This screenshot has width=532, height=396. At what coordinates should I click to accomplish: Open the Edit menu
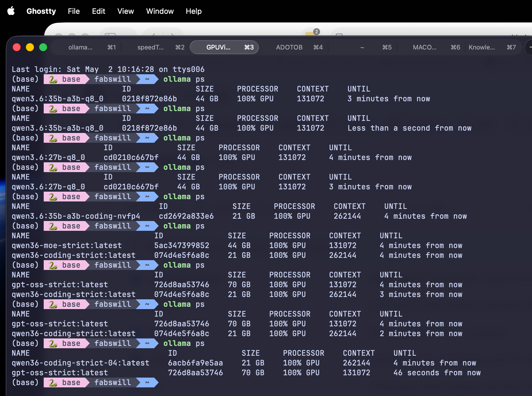coord(98,11)
